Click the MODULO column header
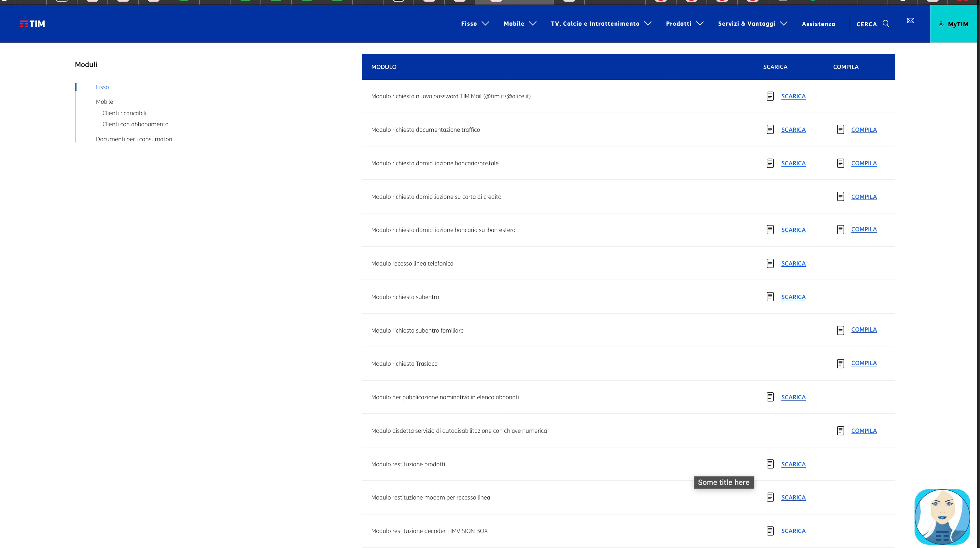 pyautogui.click(x=384, y=67)
